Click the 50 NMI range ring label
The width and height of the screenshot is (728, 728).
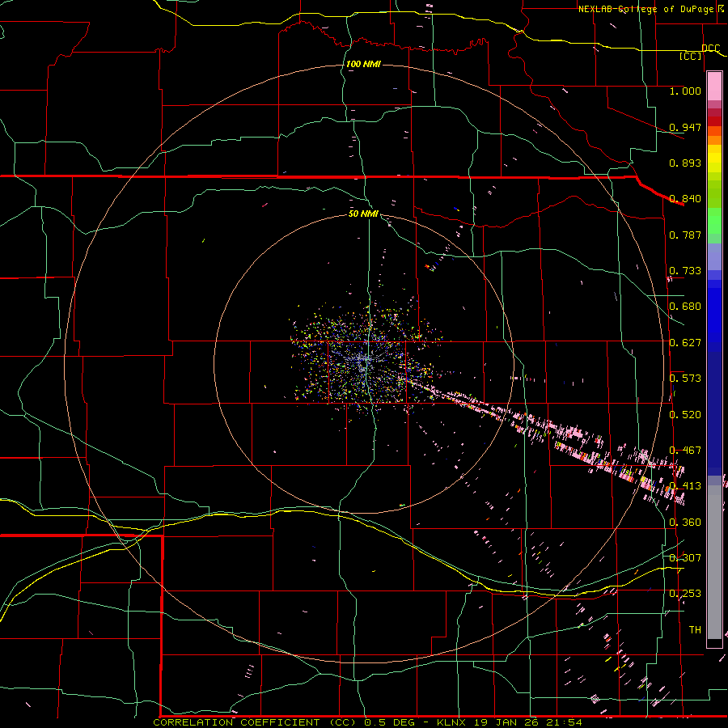click(363, 214)
